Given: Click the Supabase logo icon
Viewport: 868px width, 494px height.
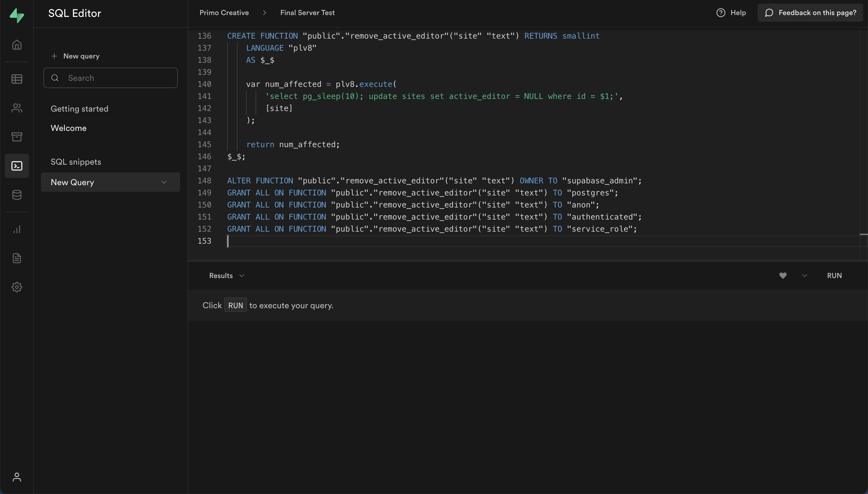Looking at the screenshot, I should pos(17,15).
